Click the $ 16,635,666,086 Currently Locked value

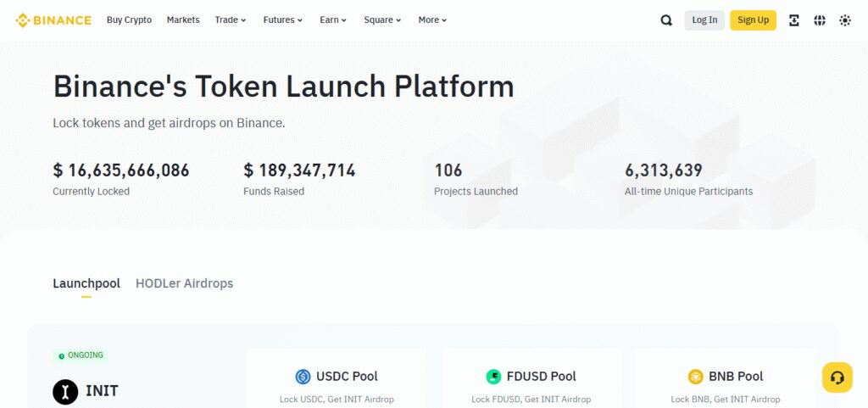pos(121,170)
